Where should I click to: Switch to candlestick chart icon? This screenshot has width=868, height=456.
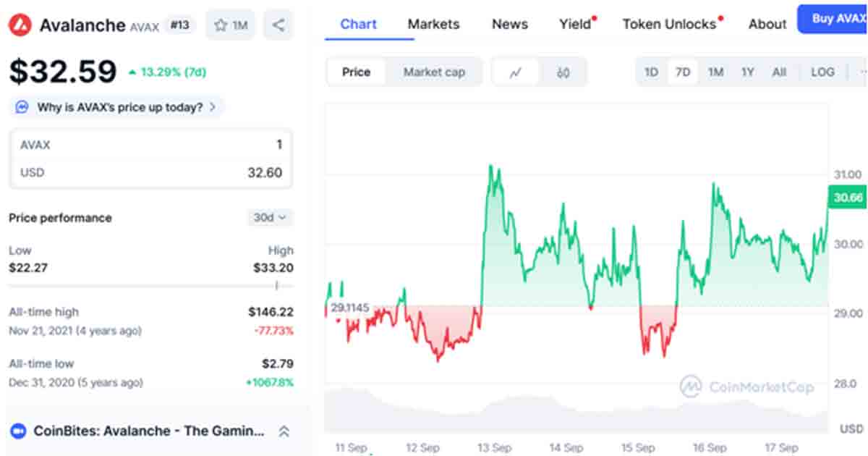pos(563,72)
